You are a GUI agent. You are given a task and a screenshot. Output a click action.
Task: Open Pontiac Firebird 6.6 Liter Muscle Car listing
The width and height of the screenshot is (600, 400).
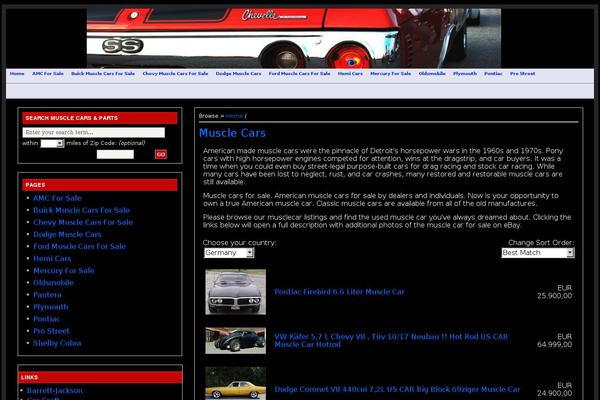[x=339, y=292]
